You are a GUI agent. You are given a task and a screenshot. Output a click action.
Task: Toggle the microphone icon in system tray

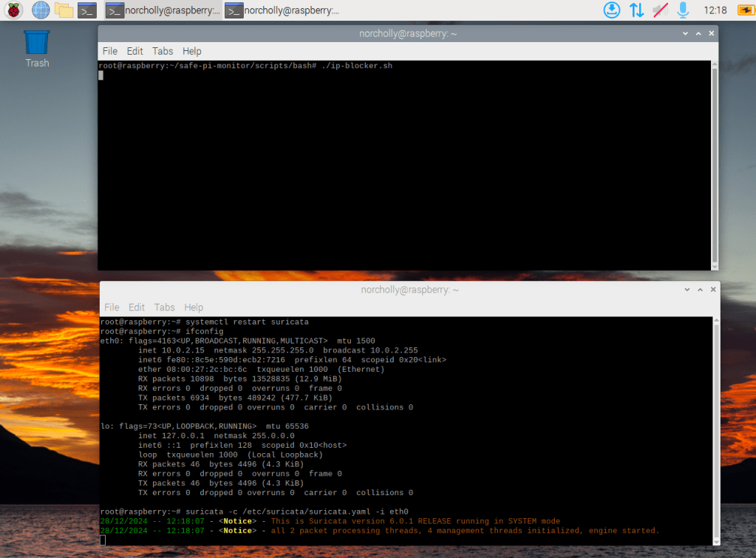tap(684, 10)
